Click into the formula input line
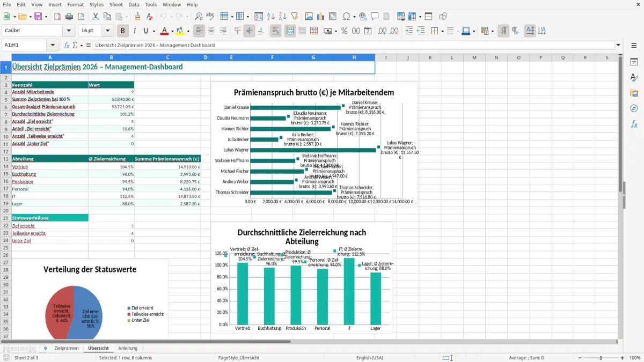 [353, 45]
